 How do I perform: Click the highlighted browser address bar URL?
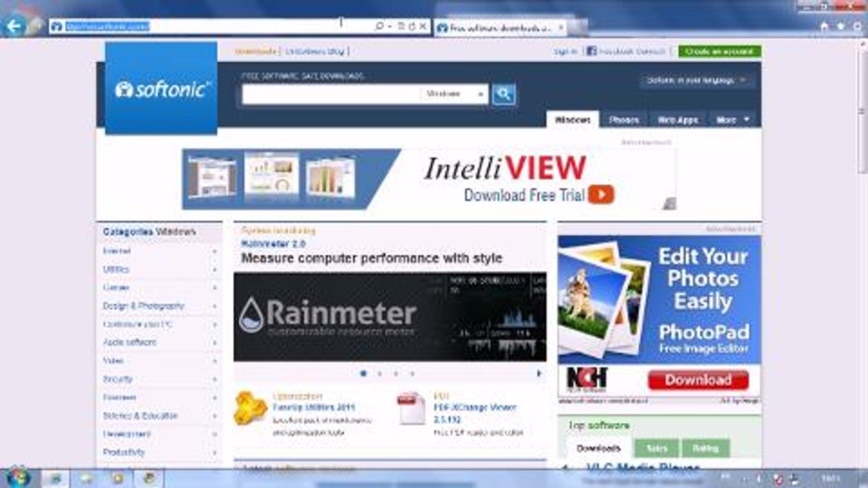tap(108, 26)
